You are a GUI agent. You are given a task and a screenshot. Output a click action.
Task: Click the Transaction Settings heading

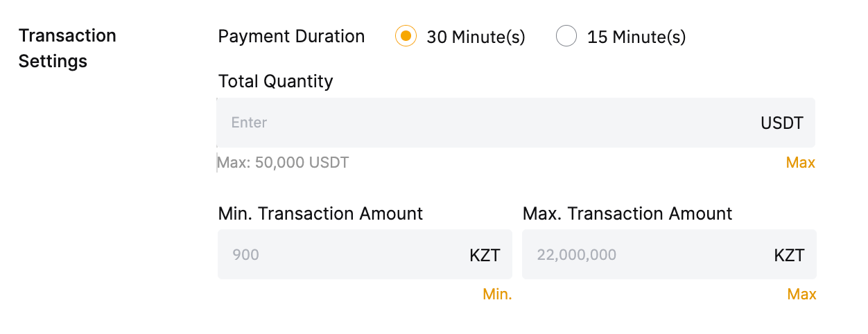(x=67, y=49)
